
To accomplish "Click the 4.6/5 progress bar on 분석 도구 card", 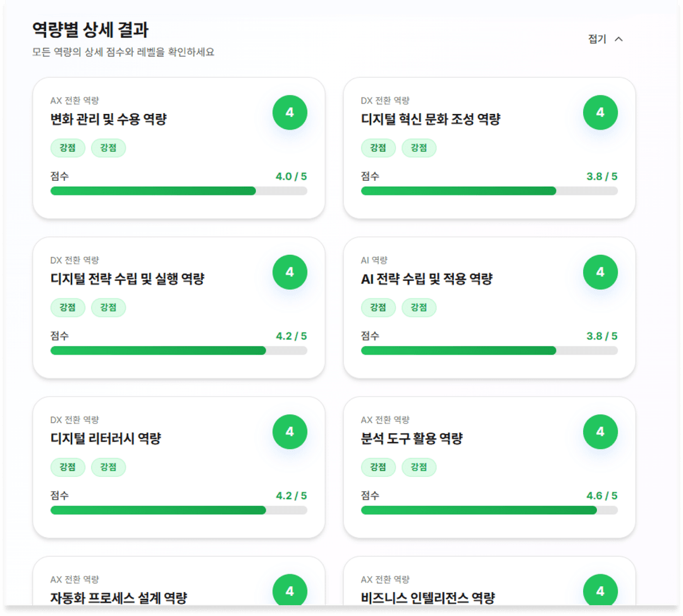I will pos(488,510).
